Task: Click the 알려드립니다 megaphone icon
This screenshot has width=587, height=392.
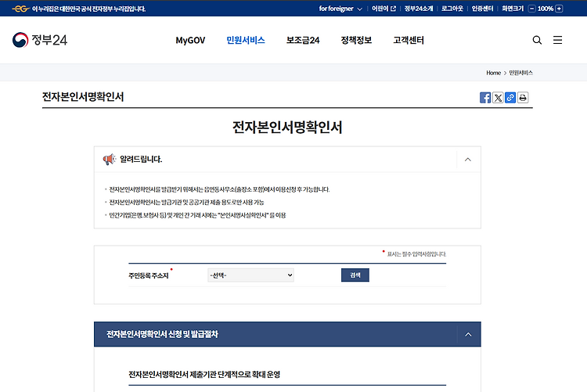Action: click(x=110, y=159)
